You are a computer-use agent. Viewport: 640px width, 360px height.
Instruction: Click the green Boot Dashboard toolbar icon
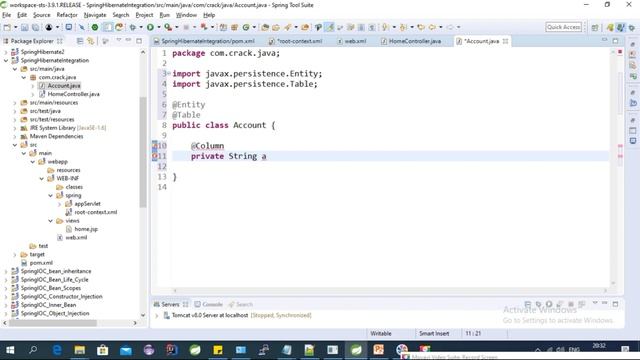coord(95,27)
